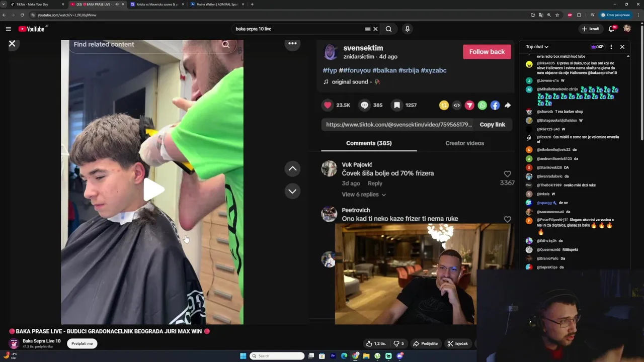Open the OXP badge in chat header

point(597,47)
